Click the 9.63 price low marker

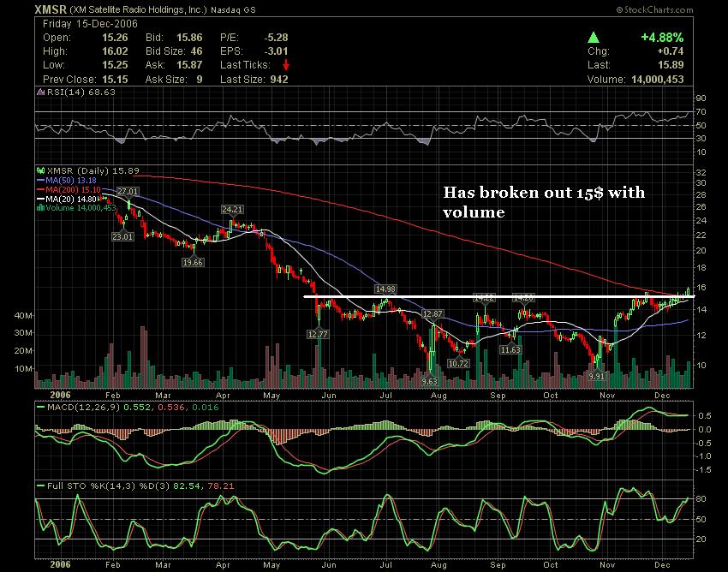pos(429,381)
